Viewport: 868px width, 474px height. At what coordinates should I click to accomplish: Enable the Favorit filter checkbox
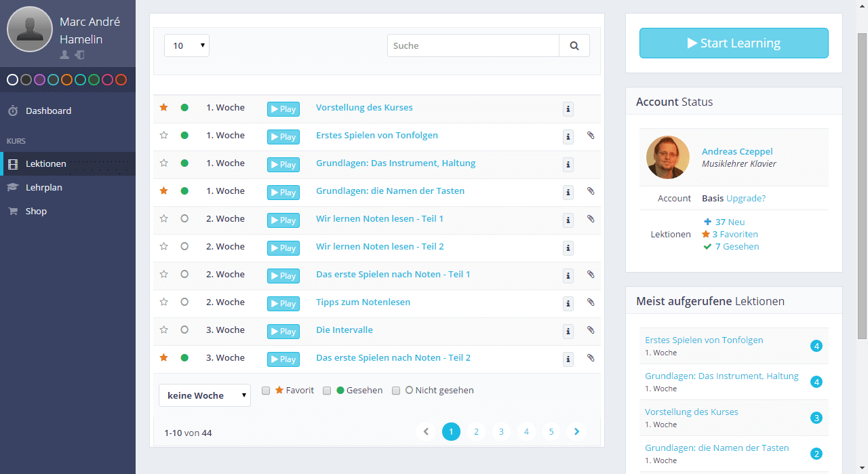pos(266,391)
